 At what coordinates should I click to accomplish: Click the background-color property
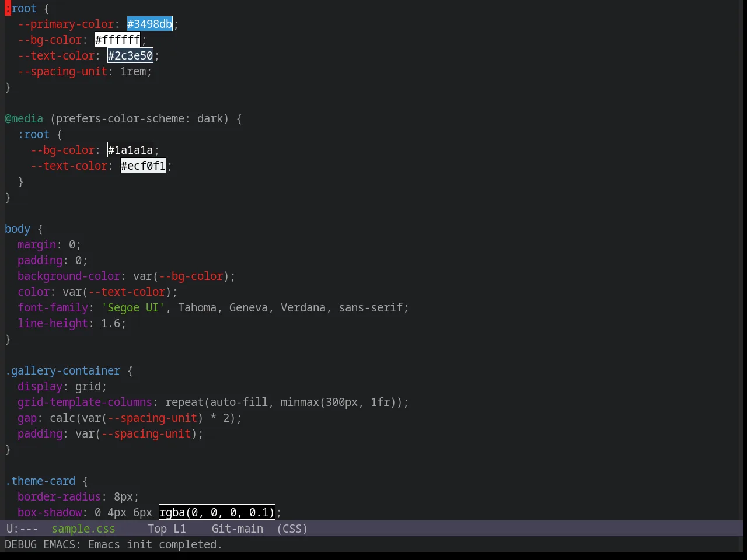pos(69,276)
